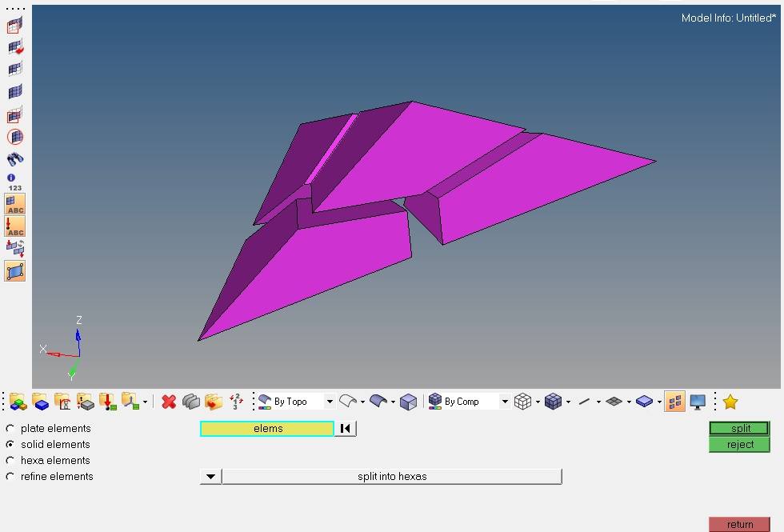Open the dropdown next to wireframe elements icon
This screenshot has width=784, height=532.
coord(538,402)
